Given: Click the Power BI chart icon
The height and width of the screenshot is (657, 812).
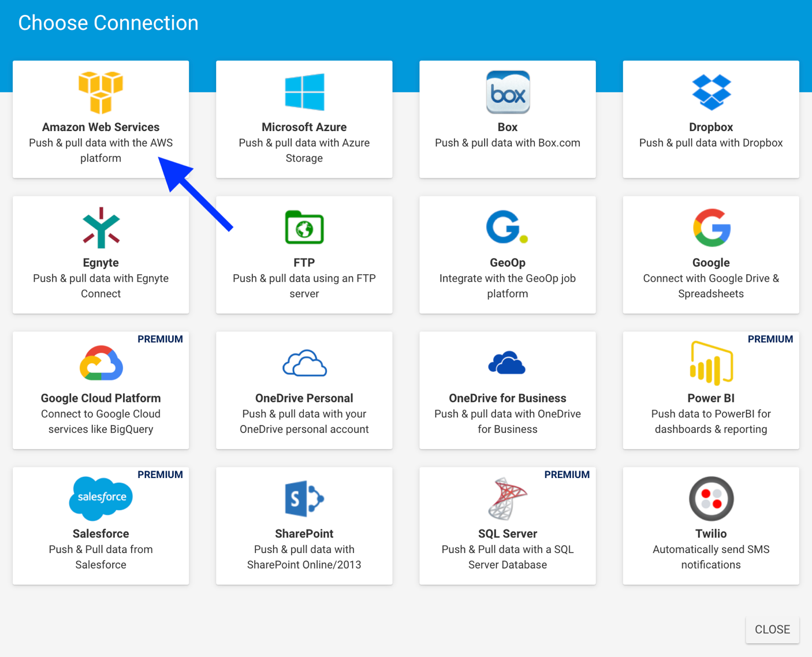Looking at the screenshot, I should pyautogui.click(x=712, y=363).
